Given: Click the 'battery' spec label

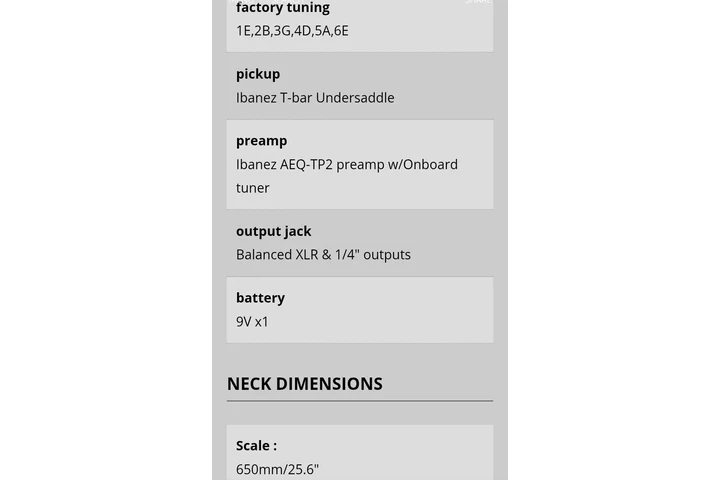Looking at the screenshot, I should [x=260, y=298].
